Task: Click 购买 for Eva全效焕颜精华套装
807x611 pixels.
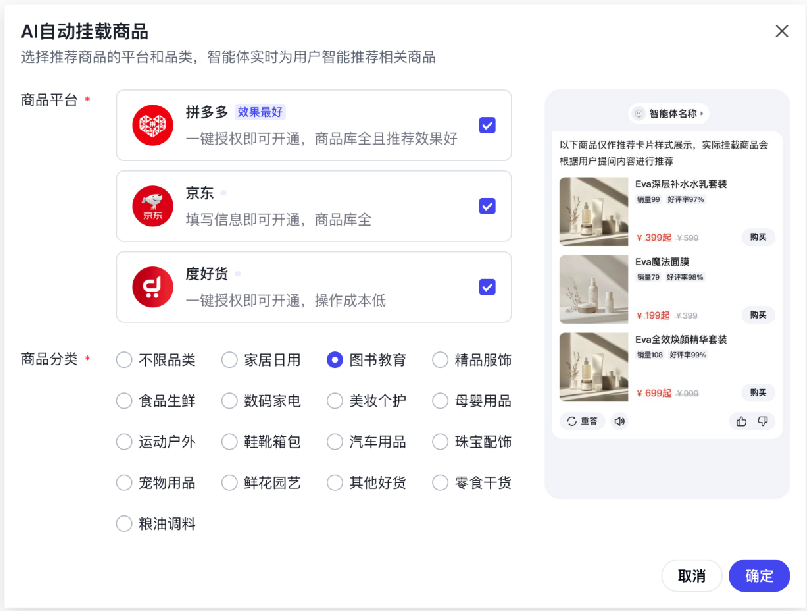Action: [x=758, y=393]
